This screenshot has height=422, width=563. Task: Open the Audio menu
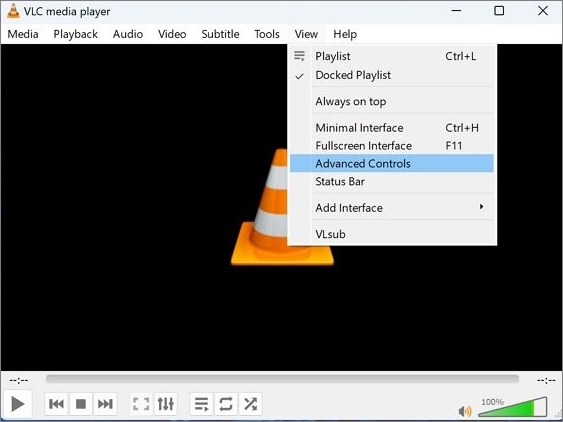(x=128, y=34)
